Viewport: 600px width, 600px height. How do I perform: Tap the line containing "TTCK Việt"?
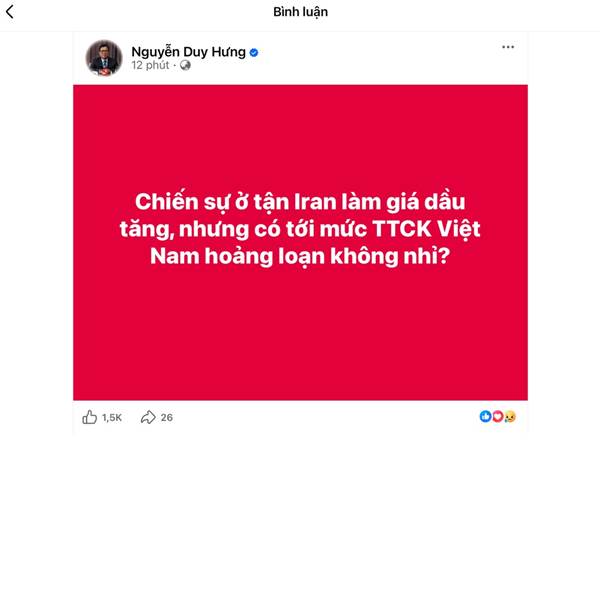tap(300, 230)
